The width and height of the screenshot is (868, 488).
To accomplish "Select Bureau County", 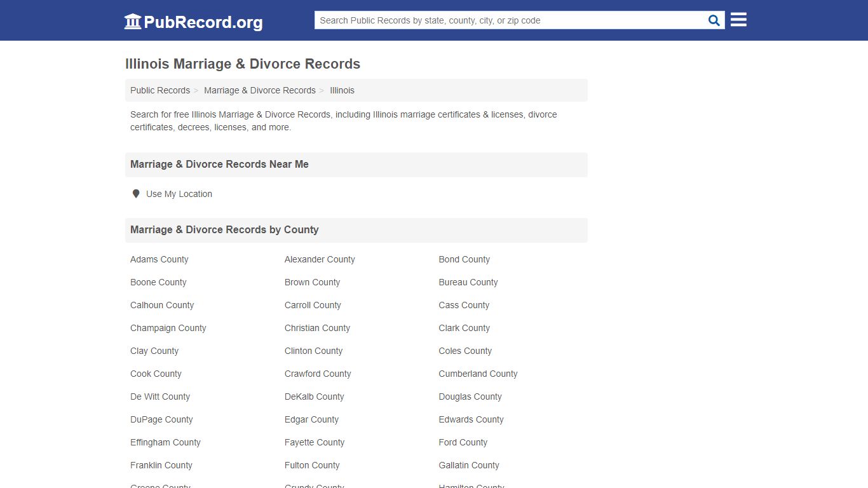I will (x=468, y=282).
